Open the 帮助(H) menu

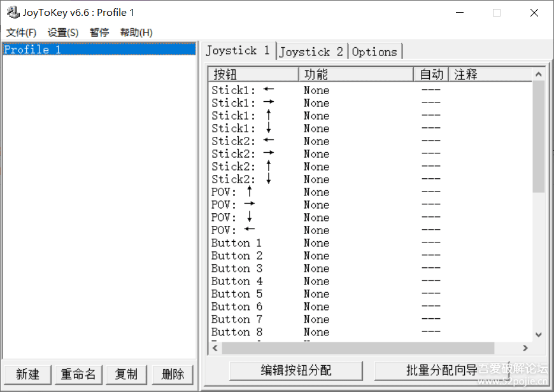[136, 32]
